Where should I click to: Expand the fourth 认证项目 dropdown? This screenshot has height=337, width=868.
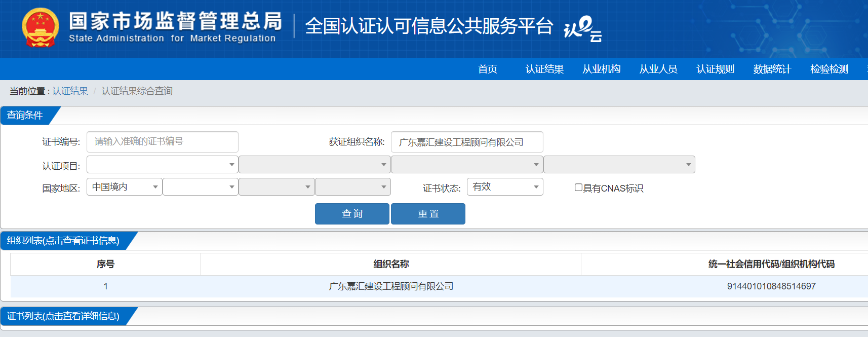pos(619,164)
